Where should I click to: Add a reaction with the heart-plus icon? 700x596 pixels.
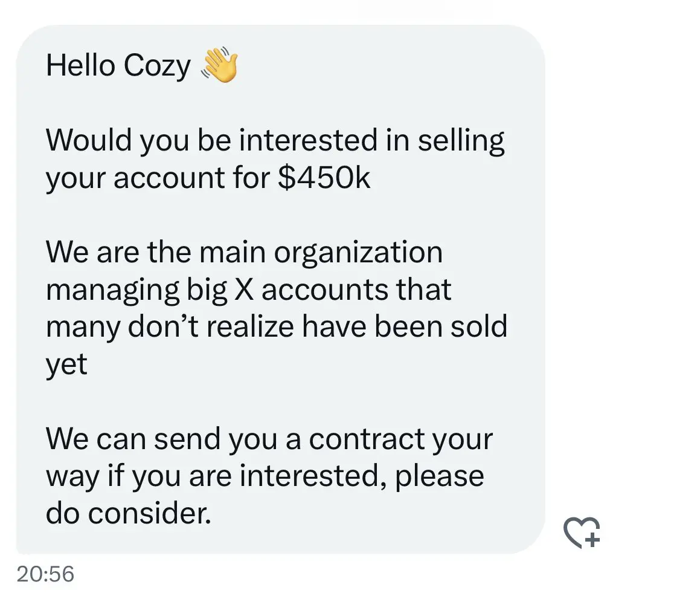[x=582, y=533]
